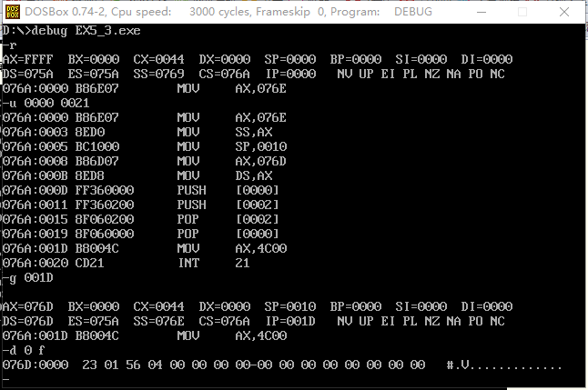Close the DOSBox window
This screenshot has height=390, width=588.
pos(564,12)
